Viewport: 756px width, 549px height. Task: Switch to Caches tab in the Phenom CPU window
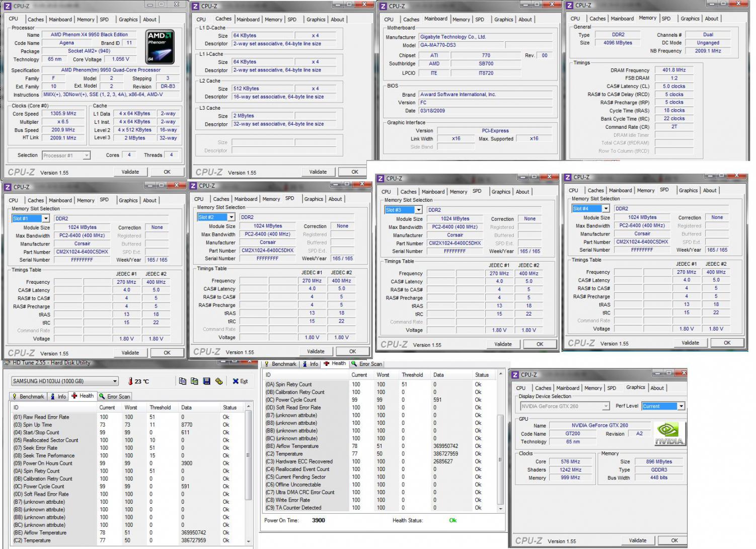pos(36,20)
